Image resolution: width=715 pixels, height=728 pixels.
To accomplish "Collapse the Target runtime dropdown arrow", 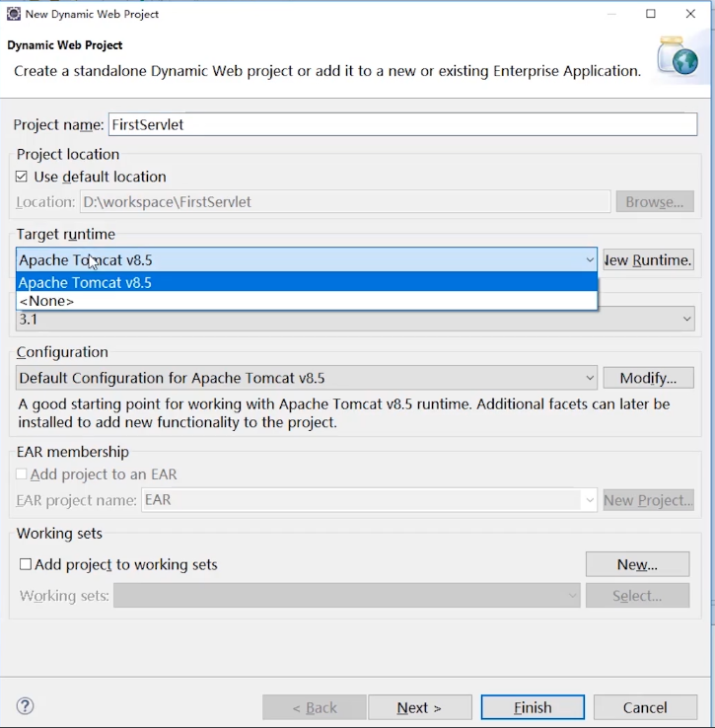I will [590, 259].
